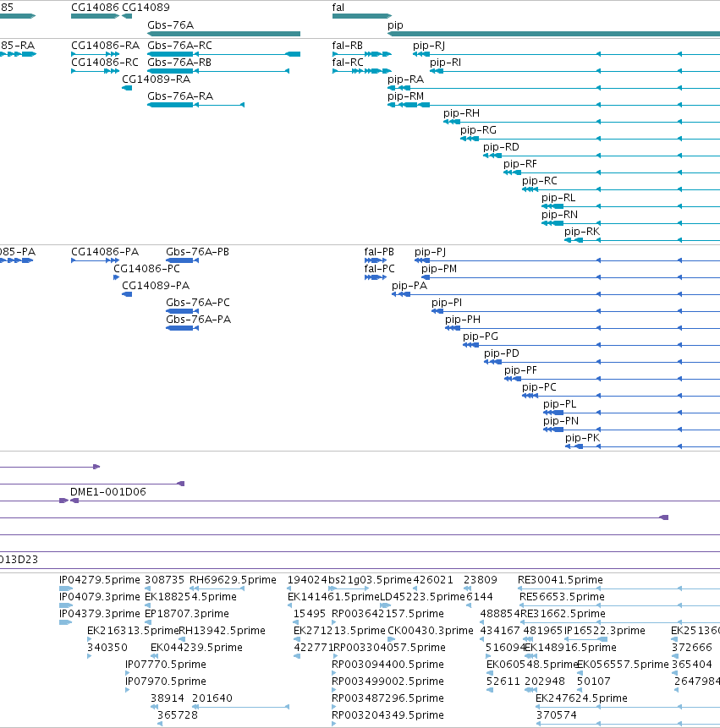Open EST RP003094400.5prime
The image size is (720, 728).
(387, 665)
